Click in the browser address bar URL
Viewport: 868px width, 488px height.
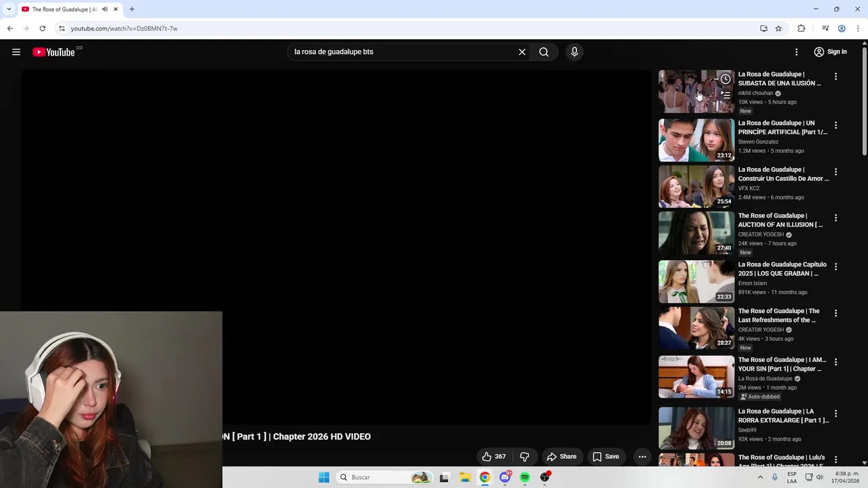click(x=124, y=28)
